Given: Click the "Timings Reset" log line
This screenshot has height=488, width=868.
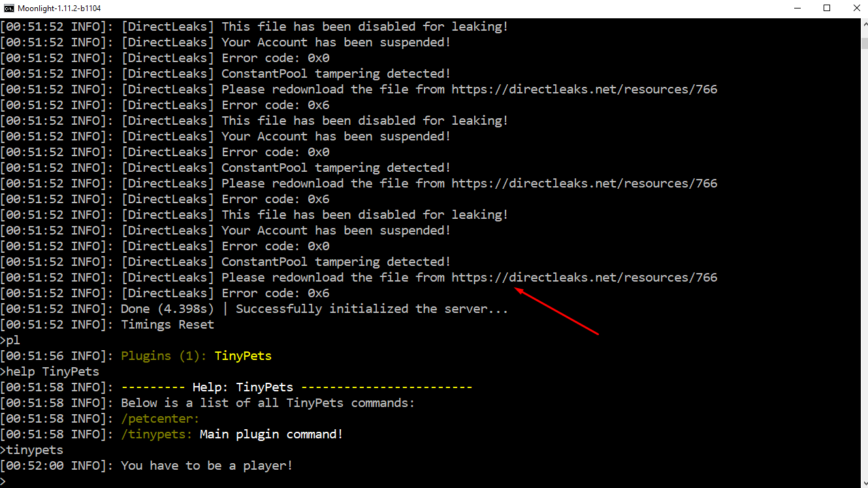Looking at the screenshot, I should (167, 325).
